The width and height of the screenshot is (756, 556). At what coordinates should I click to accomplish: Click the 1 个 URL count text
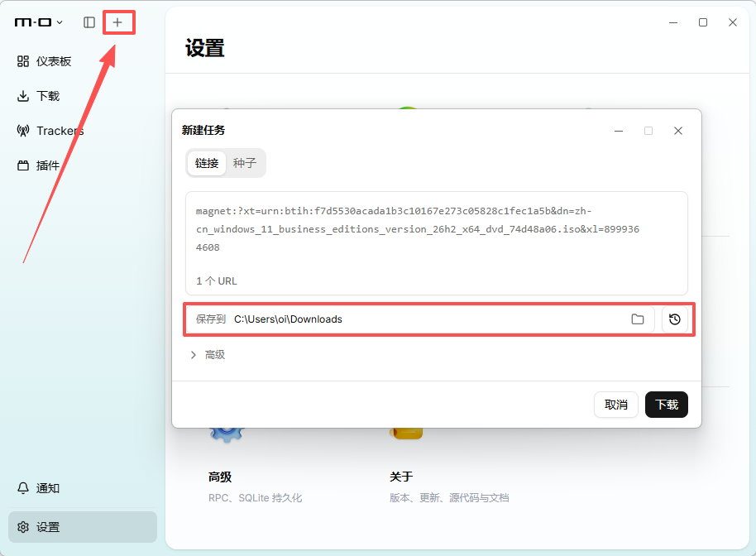(x=217, y=281)
